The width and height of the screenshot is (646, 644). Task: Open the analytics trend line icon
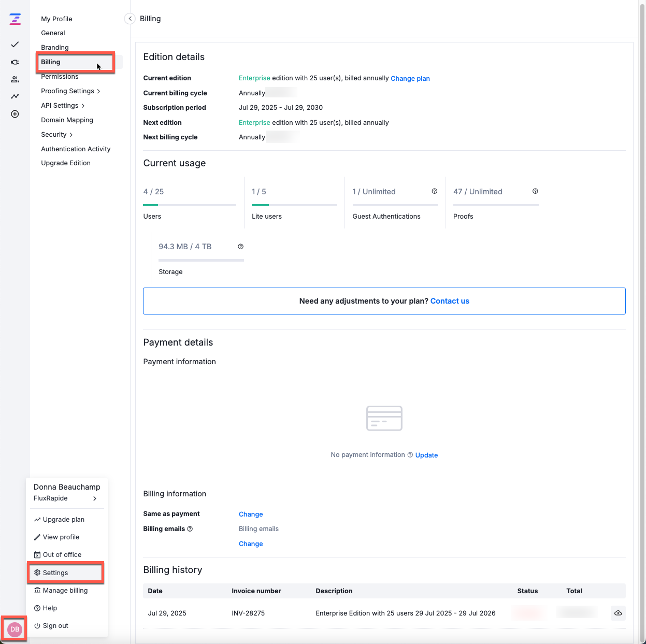tap(15, 96)
